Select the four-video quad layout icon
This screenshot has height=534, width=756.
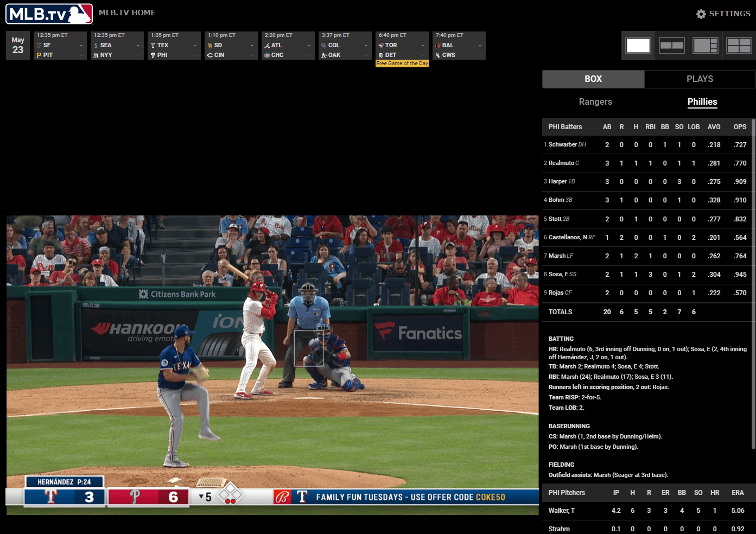click(739, 46)
